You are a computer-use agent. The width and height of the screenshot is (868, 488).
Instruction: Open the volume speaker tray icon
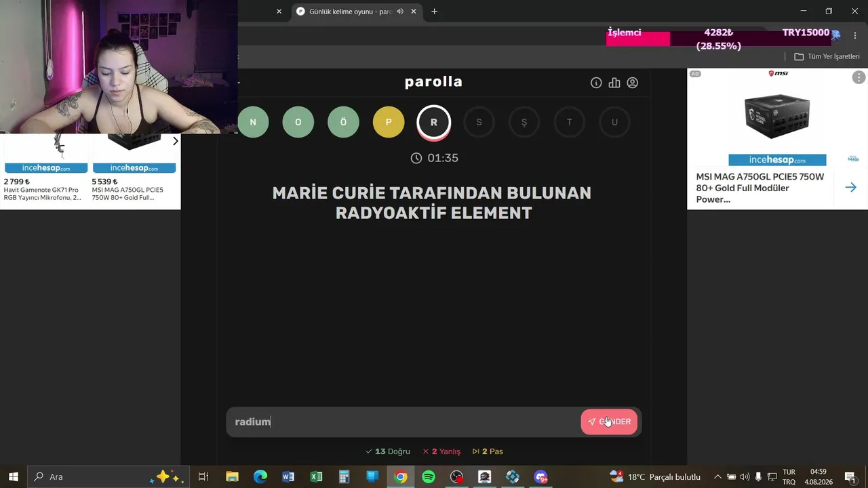tap(745, 476)
